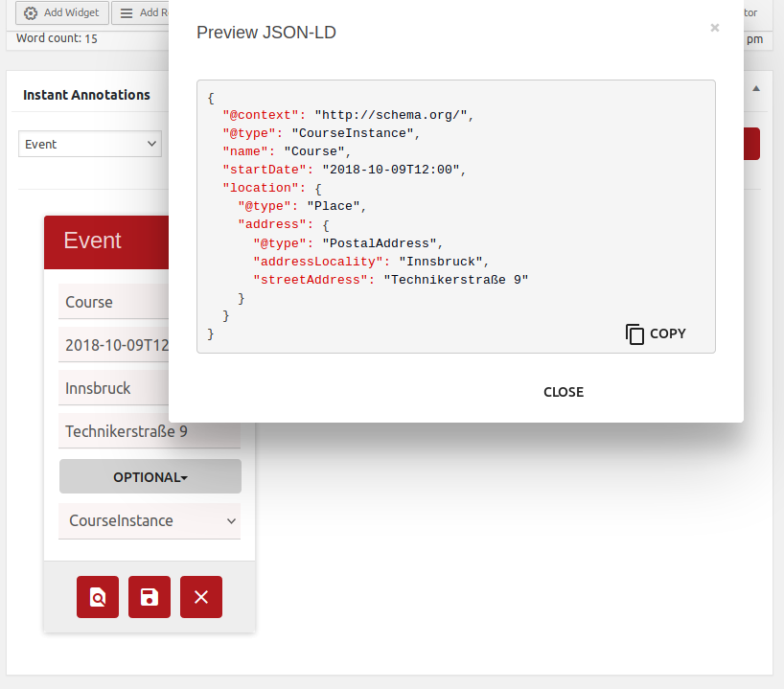This screenshot has width=784, height=689.
Task: Click the red Event card header
Action: 106,242
